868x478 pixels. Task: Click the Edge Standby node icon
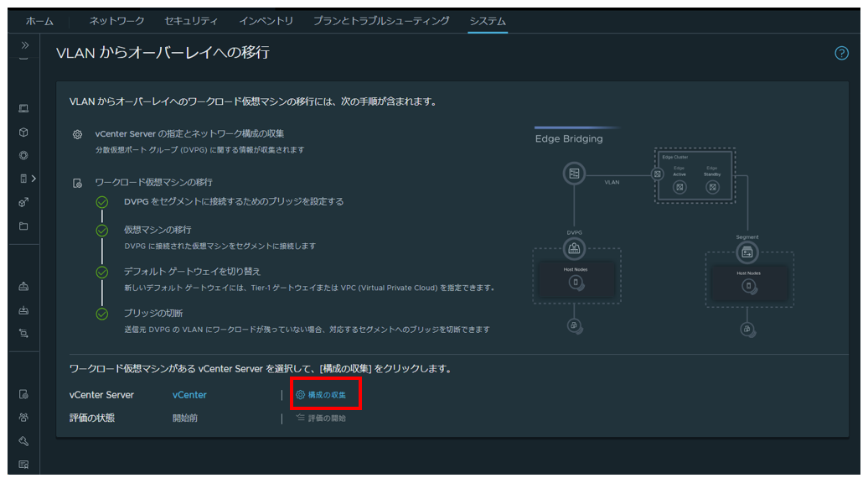pyautogui.click(x=712, y=187)
